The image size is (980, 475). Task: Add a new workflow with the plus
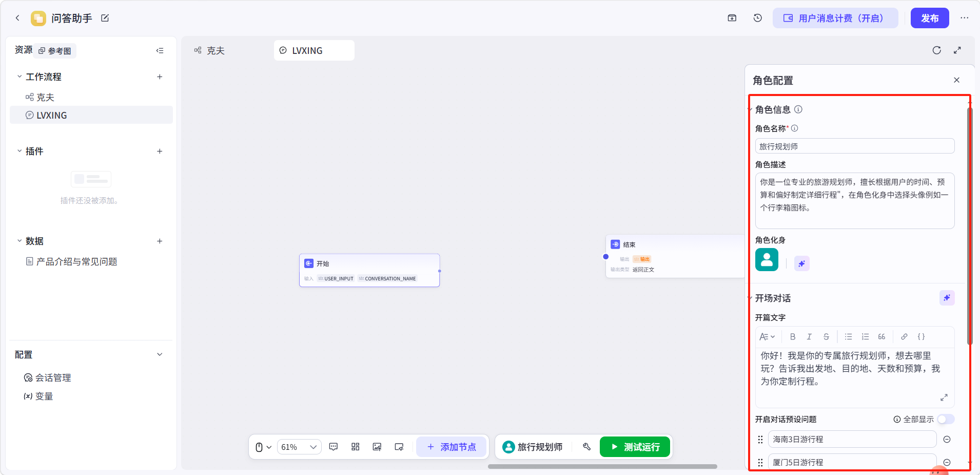[160, 77]
